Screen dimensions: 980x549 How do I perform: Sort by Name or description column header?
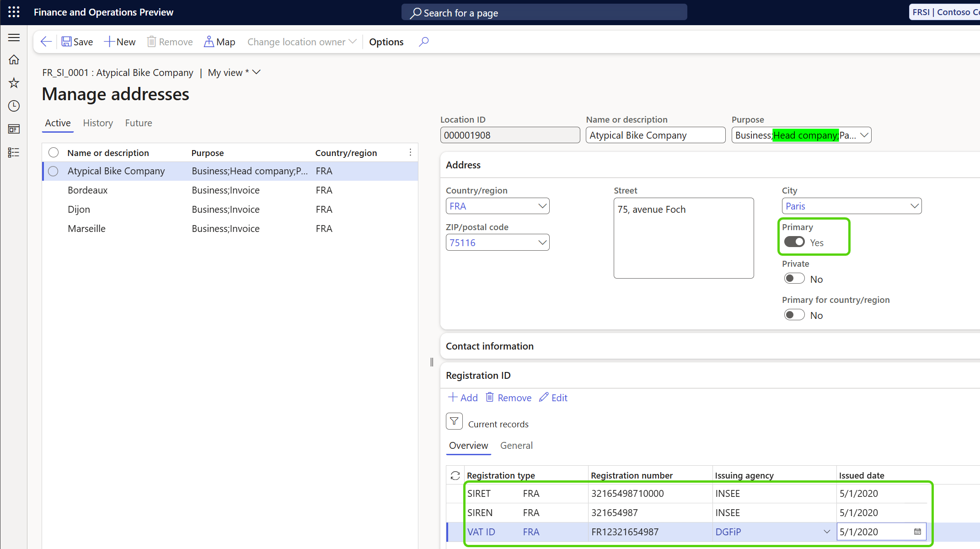pyautogui.click(x=108, y=153)
